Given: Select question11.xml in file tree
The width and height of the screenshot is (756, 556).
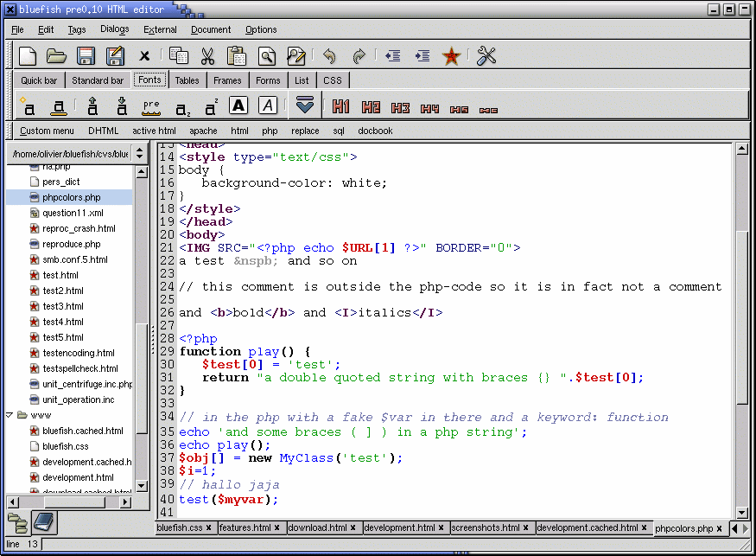Looking at the screenshot, I should 73,213.
